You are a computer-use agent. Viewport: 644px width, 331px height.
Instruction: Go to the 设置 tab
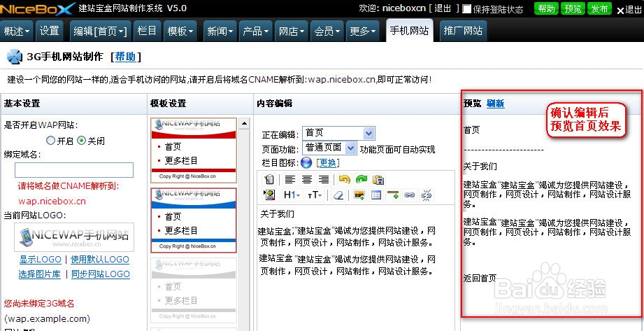pyautogui.click(x=50, y=31)
